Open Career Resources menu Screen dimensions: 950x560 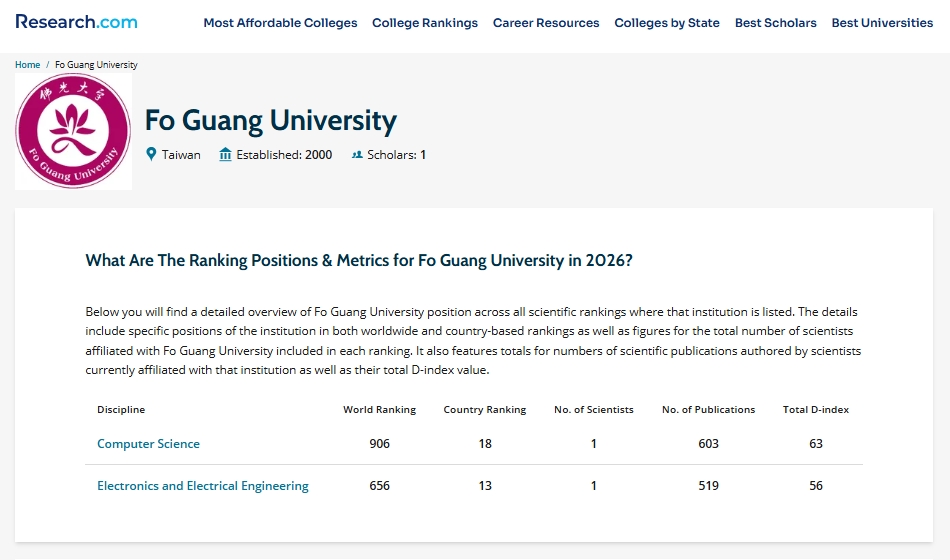tap(546, 23)
